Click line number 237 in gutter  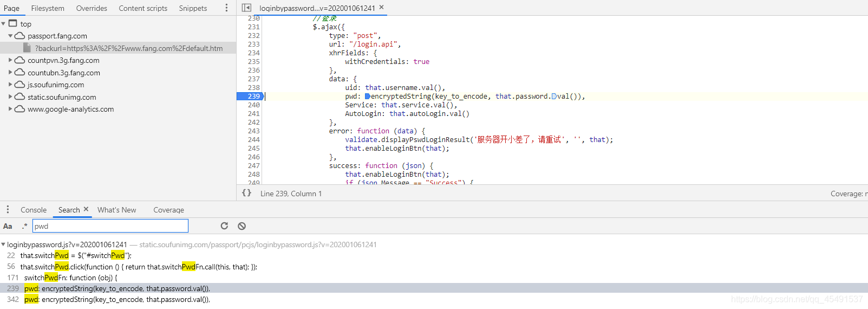pos(253,79)
